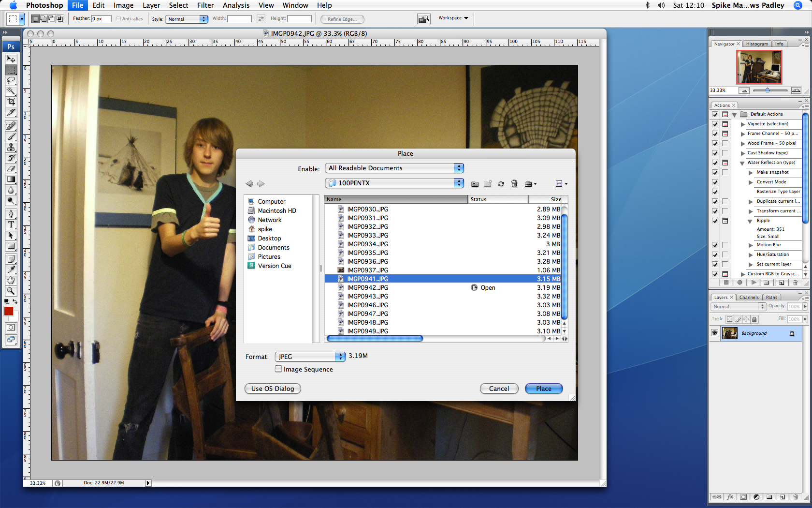Click the Cancel button
This screenshot has width=812, height=508.
pyautogui.click(x=499, y=388)
